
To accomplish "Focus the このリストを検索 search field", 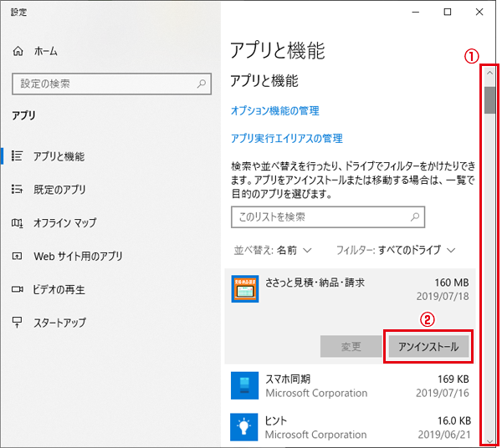I will (x=318, y=216).
